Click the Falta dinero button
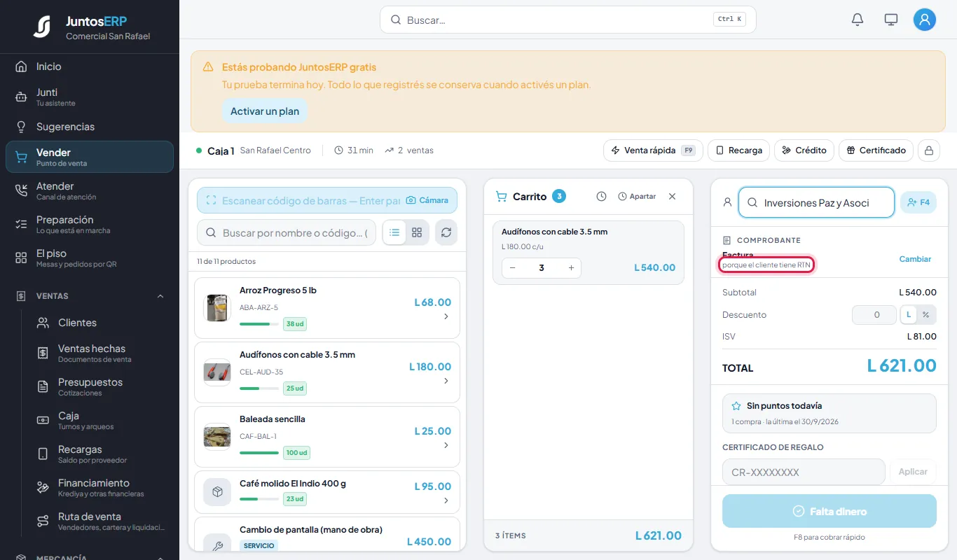 pyautogui.click(x=829, y=511)
